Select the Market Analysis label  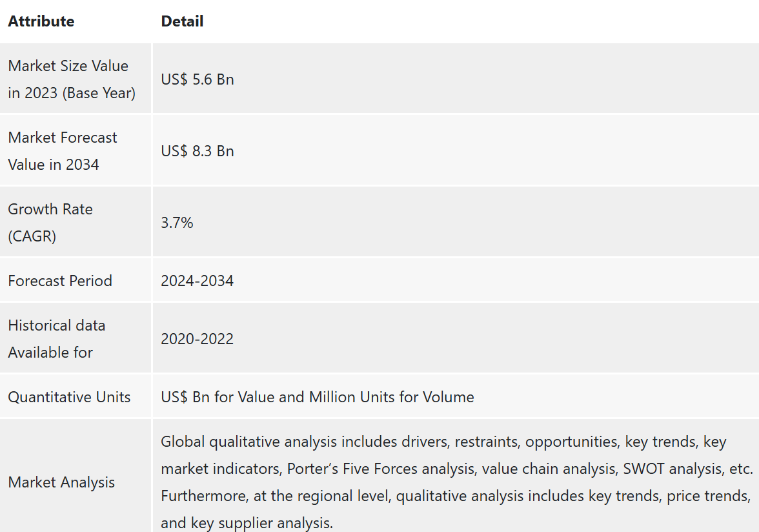click(61, 482)
